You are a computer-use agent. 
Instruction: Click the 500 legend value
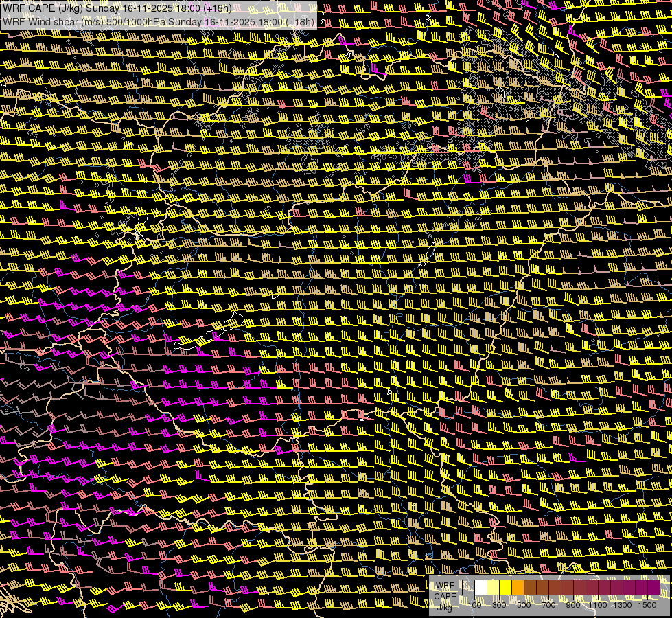pyautogui.click(x=524, y=605)
